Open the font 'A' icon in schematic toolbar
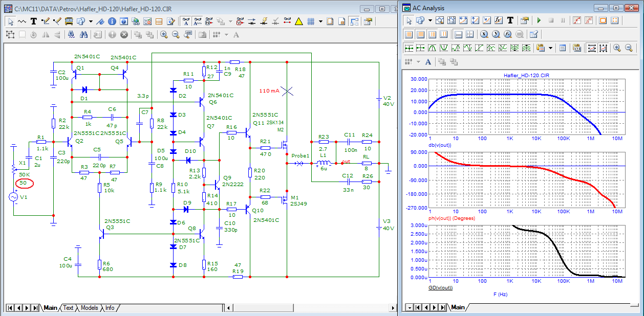Screen dimensions: 644x316 [236, 34]
